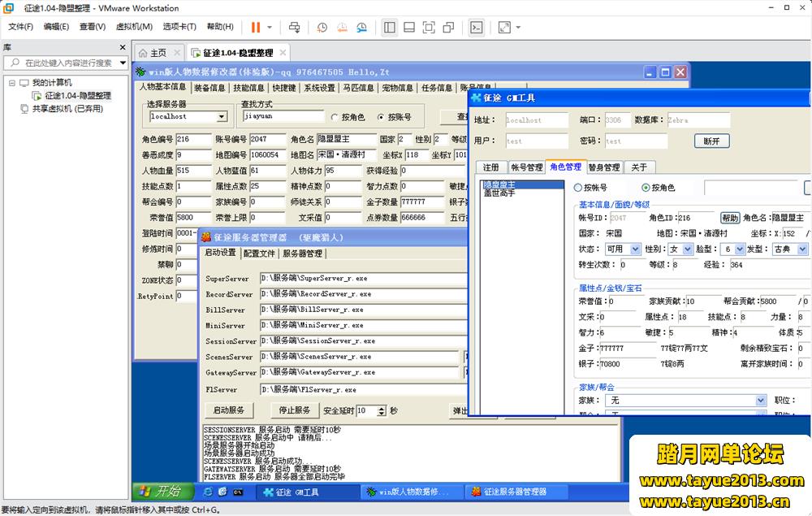Open the 装备信息 tab in data editor

(x=209, y=88)
